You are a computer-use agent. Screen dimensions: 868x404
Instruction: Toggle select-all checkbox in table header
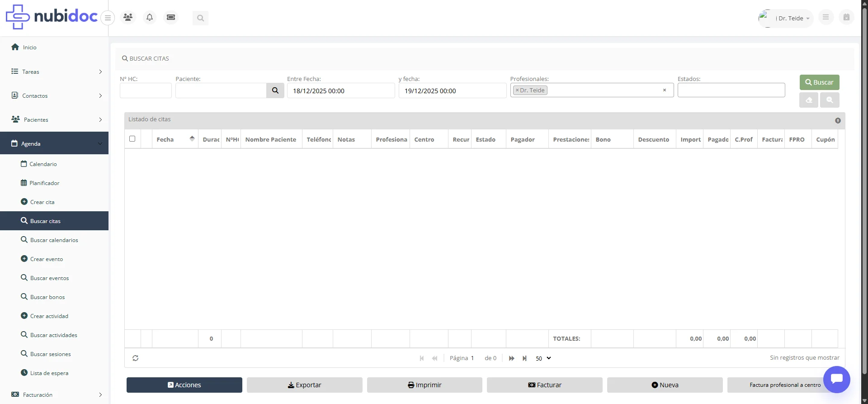point(132,138)
